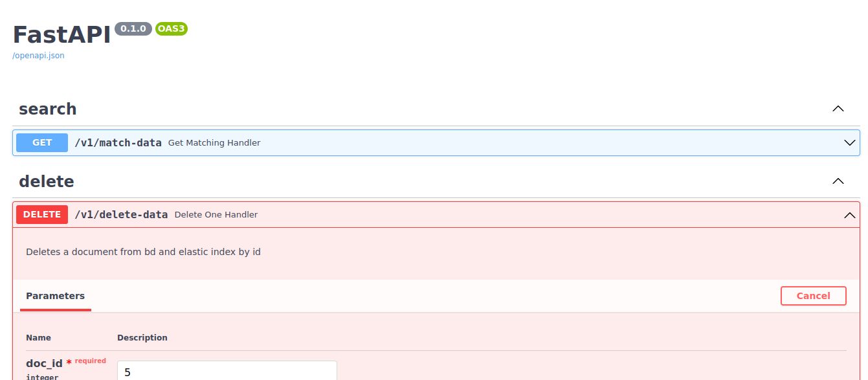Click the FastAPI title

tap(61, 34)
